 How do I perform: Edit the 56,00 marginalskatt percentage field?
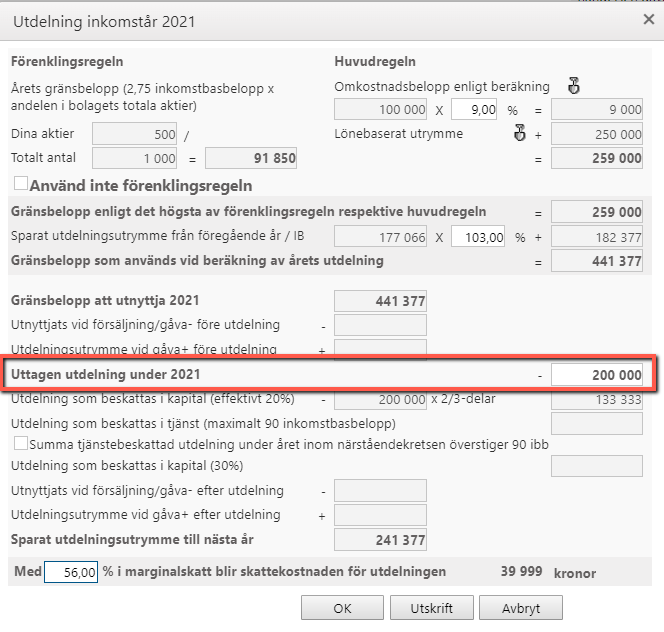coord(71,572)
